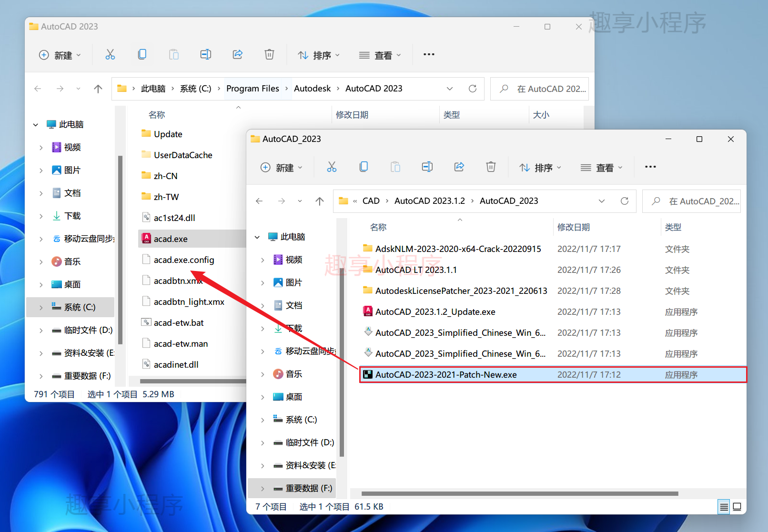Click Copy icon in AutoCAD_2023 front window
Viewport: 768px width, 532px height.
tap(364, 167)
